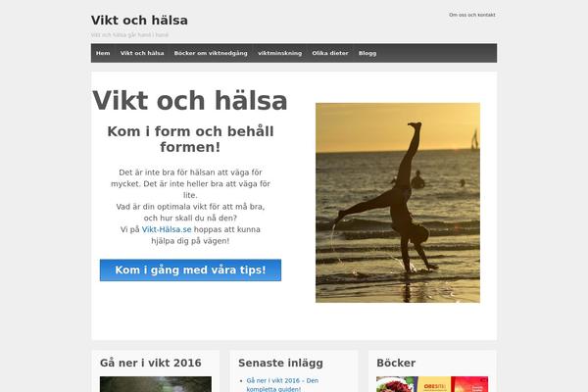
Task: Open the Olika dieter menu item
Action: coord(330,53)
